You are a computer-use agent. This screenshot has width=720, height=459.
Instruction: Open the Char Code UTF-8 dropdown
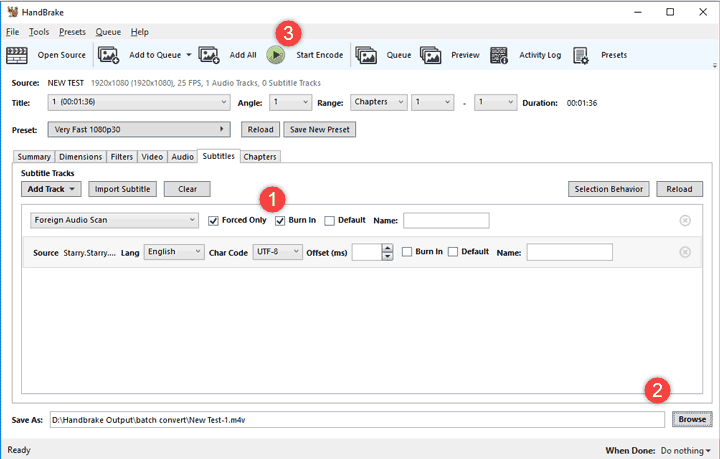click(278, 252)
